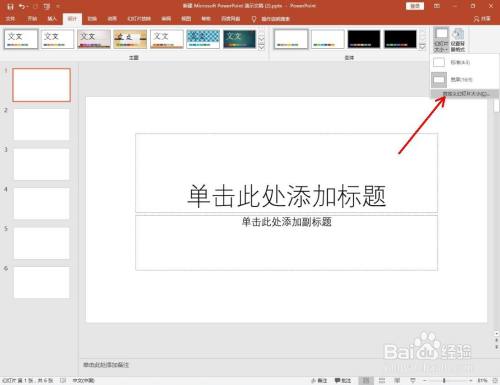Select the first black variant thumbnail

[x=364, y=39]
